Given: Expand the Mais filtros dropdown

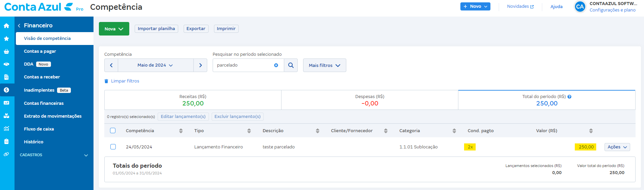Looking at the screenshot, I should click(x=324, y=65).
